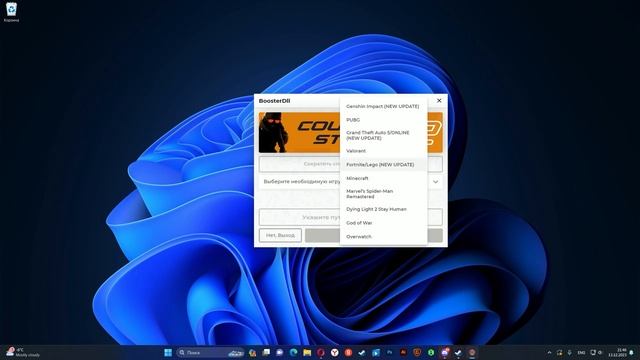Choose PUBG in the game dropdown list

coord(383,120)
